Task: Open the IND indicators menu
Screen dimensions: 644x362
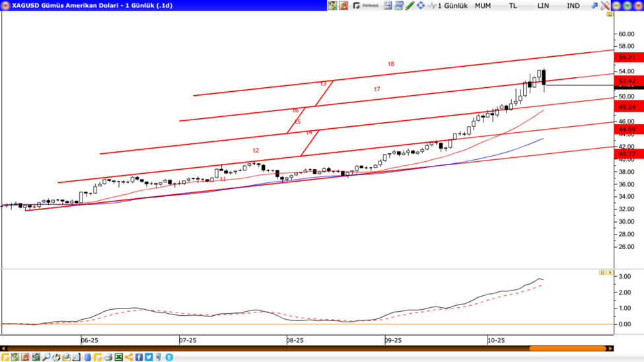Action: 573,5
